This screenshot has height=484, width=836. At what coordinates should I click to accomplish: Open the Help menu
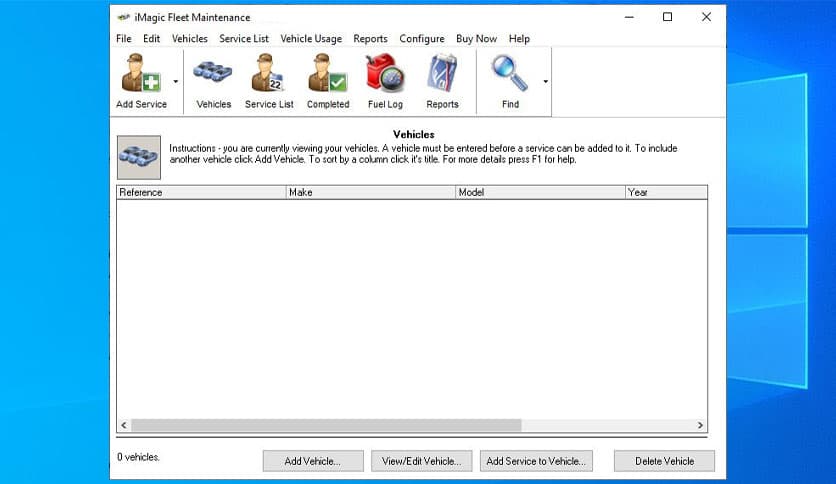click(519, 39)
